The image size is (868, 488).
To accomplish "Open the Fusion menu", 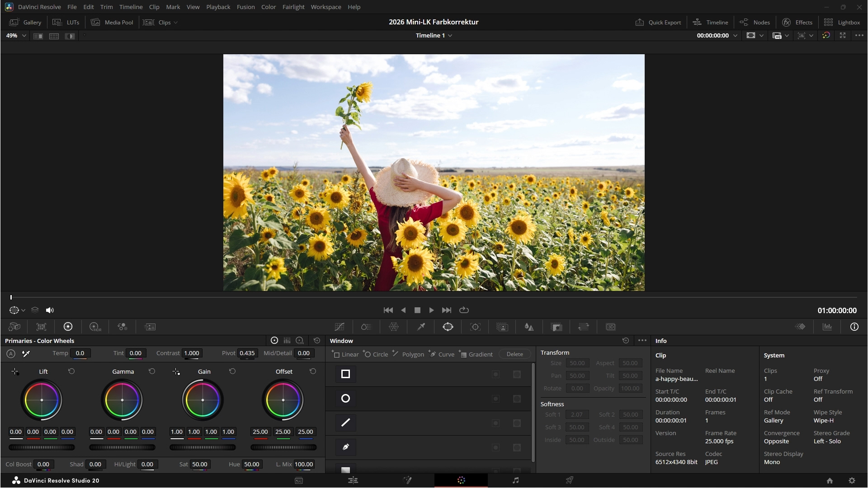I will coord(245,7).
